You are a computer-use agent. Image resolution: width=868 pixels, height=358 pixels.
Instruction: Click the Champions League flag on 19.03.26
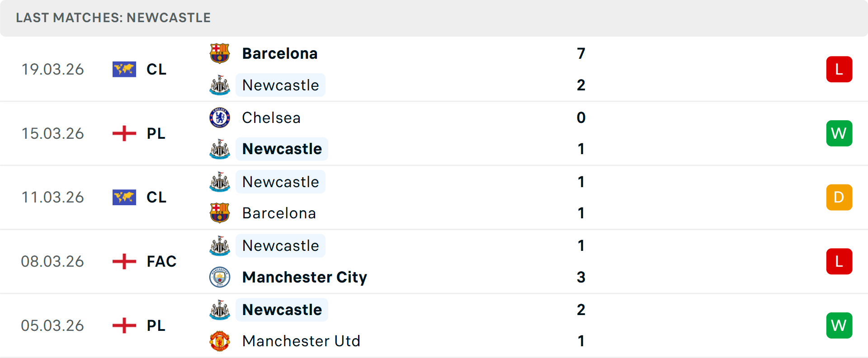(x=124, y=69)
